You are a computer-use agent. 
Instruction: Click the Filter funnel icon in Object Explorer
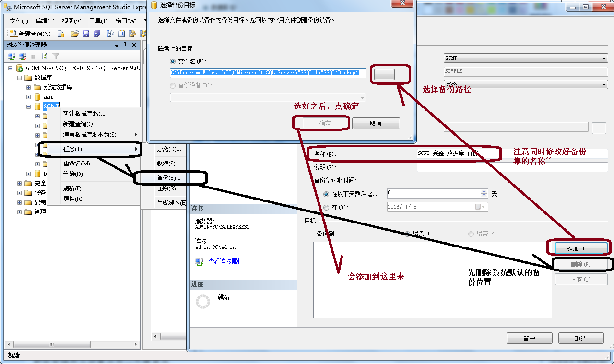tap(56, 57)
